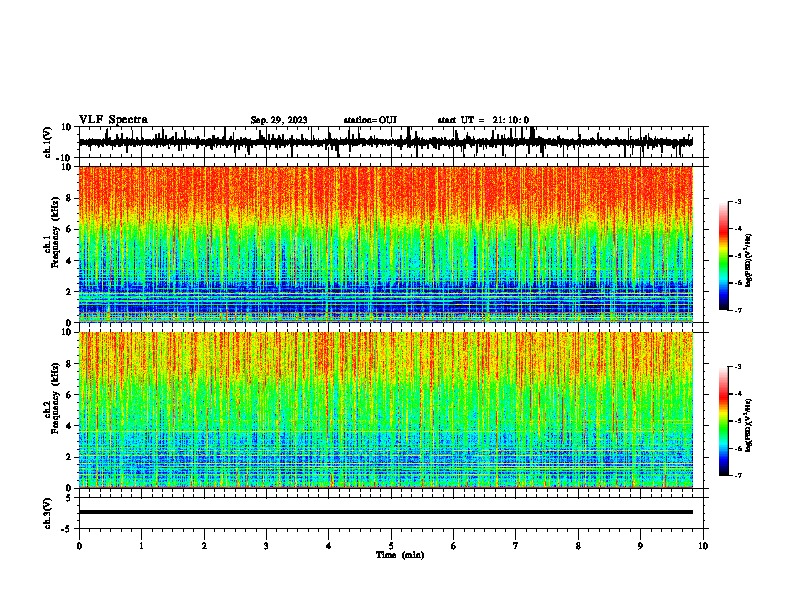The image size is (792, 612).
Task: Click the "VLF Spectra" plot title
Action: pyautogui.click(x=113, y=120)
